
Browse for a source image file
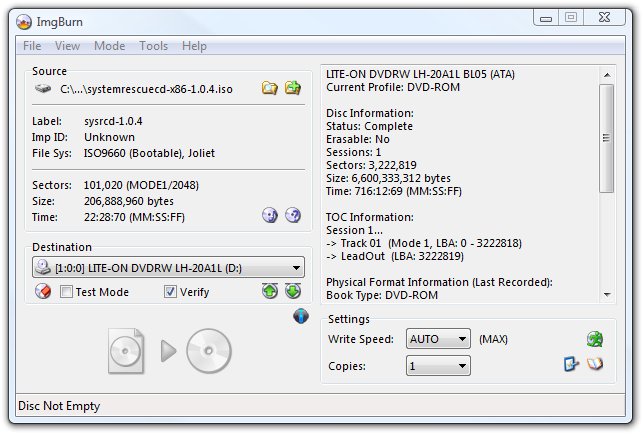click(x=269, y=88)
